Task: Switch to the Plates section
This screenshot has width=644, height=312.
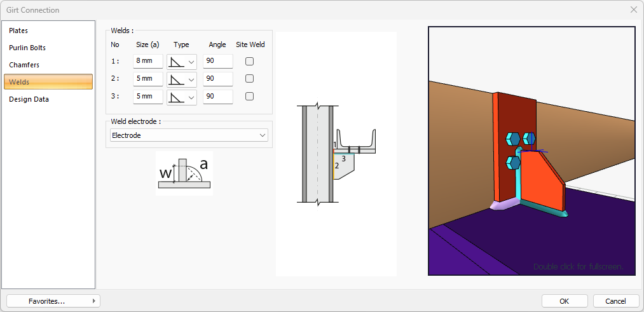Action: click(18, 31)
